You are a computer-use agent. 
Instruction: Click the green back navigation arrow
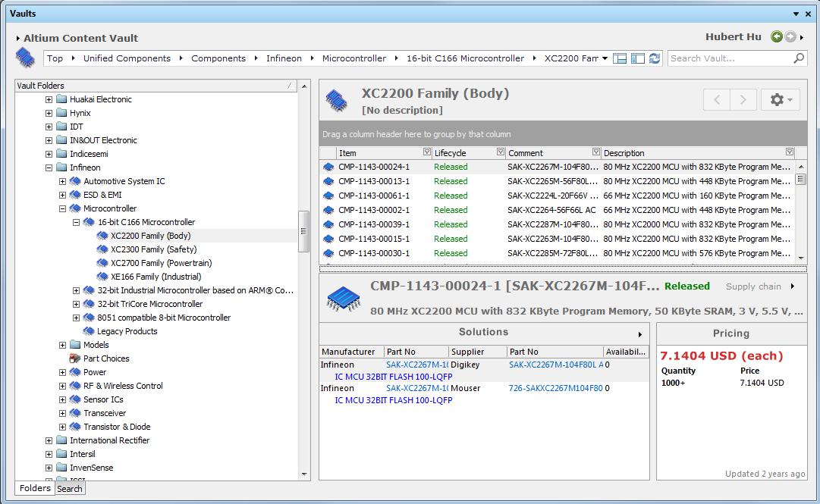pos(776,37)
